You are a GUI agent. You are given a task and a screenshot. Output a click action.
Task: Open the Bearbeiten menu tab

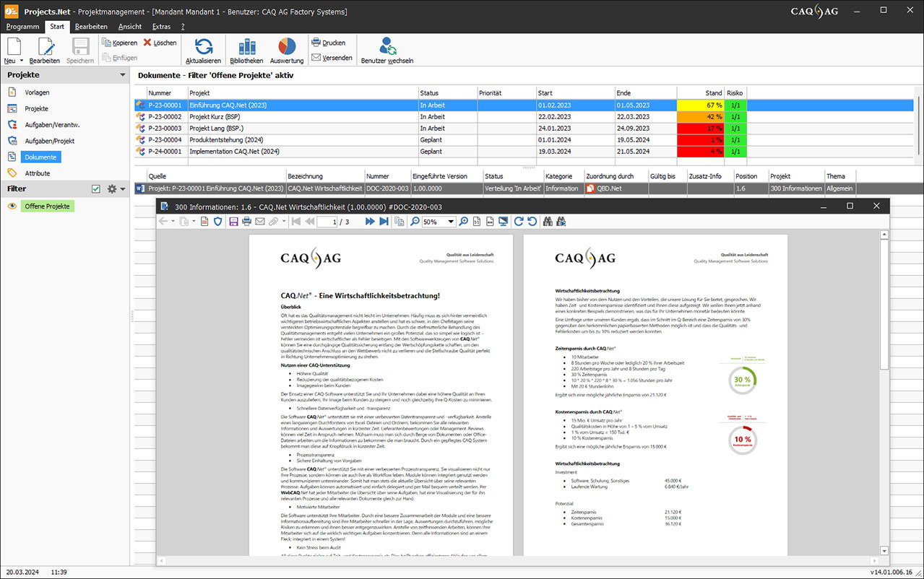tap(91, 27)
